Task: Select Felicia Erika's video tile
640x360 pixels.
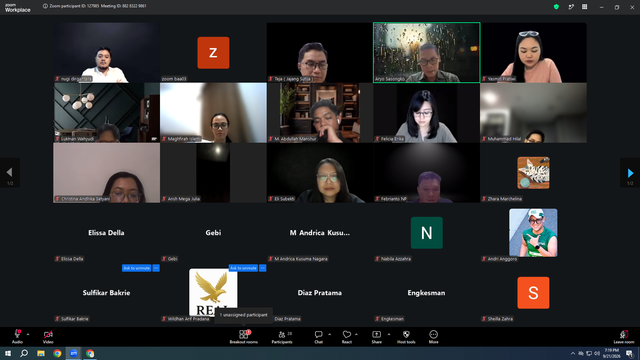Action: pyautogui.click(x=427, y=113)
